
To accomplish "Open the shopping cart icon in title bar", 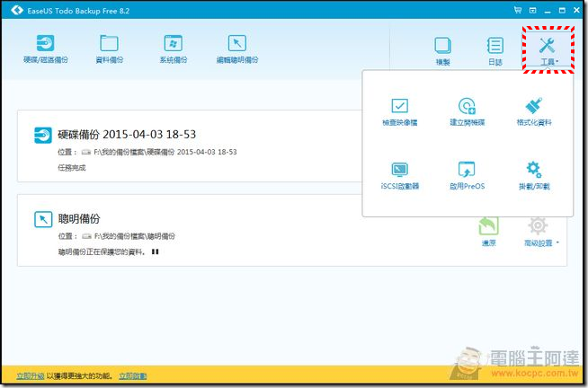I will (516, 10).
